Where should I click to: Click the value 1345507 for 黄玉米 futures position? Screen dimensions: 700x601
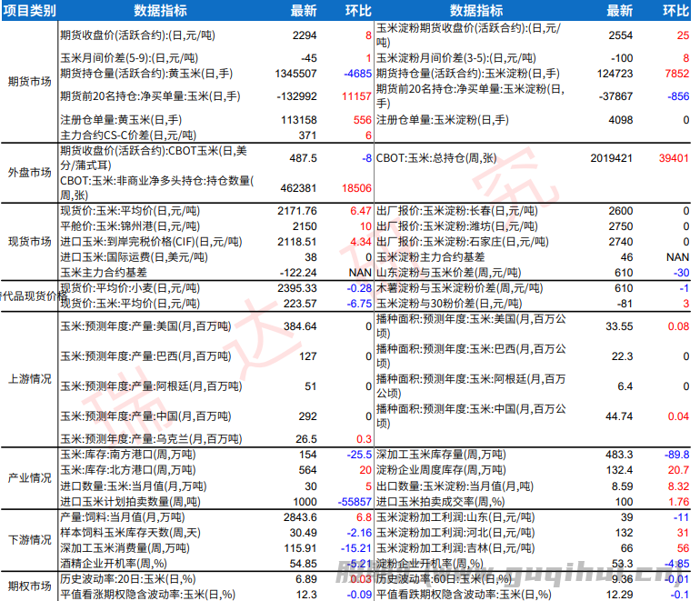294,73
